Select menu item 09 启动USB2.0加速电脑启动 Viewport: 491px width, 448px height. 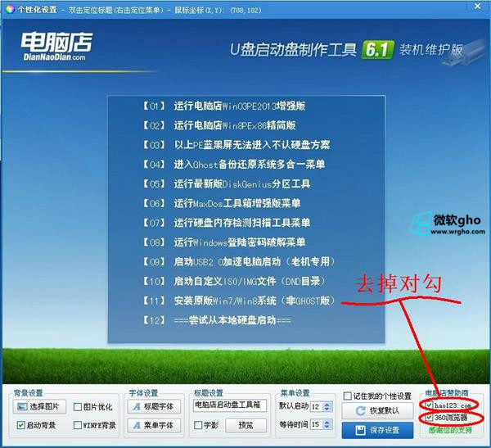239,262
